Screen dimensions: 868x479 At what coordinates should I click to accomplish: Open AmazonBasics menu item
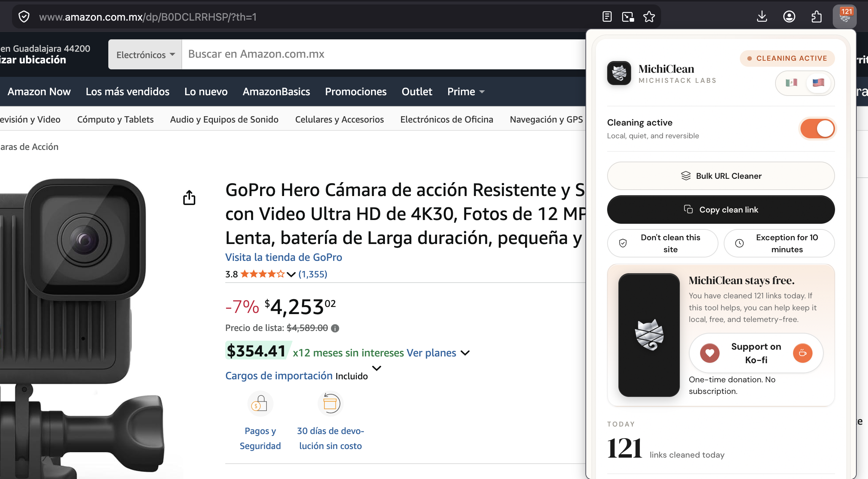click(276, 92)
